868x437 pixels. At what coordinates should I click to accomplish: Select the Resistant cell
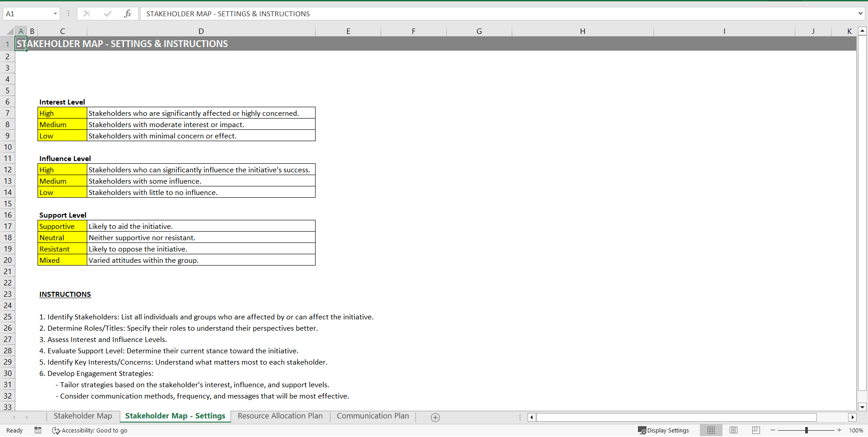point(62,249)
